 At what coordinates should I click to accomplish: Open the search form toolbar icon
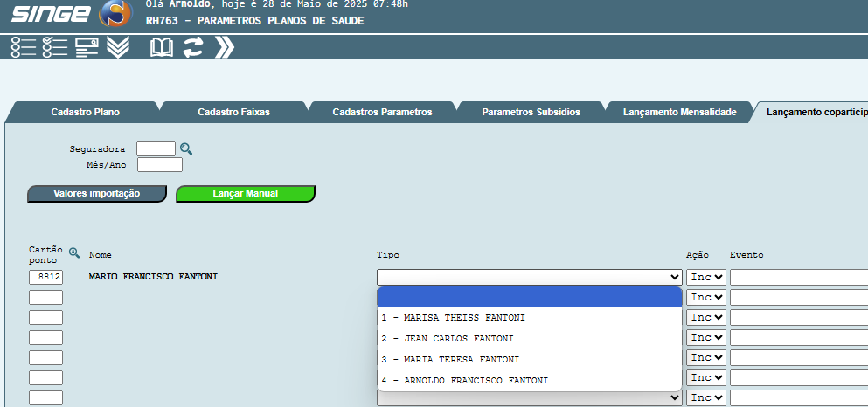click(x=87, y=47)
